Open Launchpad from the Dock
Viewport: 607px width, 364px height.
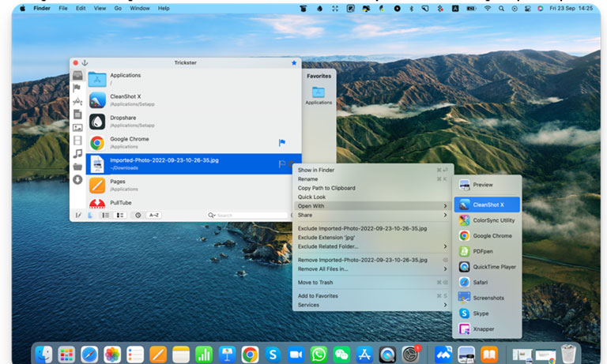pyautogui.click(x=66, y=354)
